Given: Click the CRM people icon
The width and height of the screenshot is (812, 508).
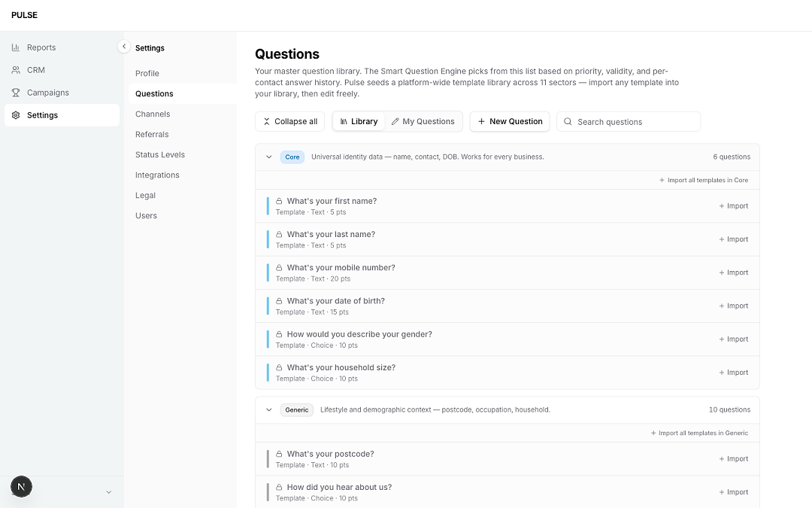Looking at the screenshot, I should [x=16, y=70].
